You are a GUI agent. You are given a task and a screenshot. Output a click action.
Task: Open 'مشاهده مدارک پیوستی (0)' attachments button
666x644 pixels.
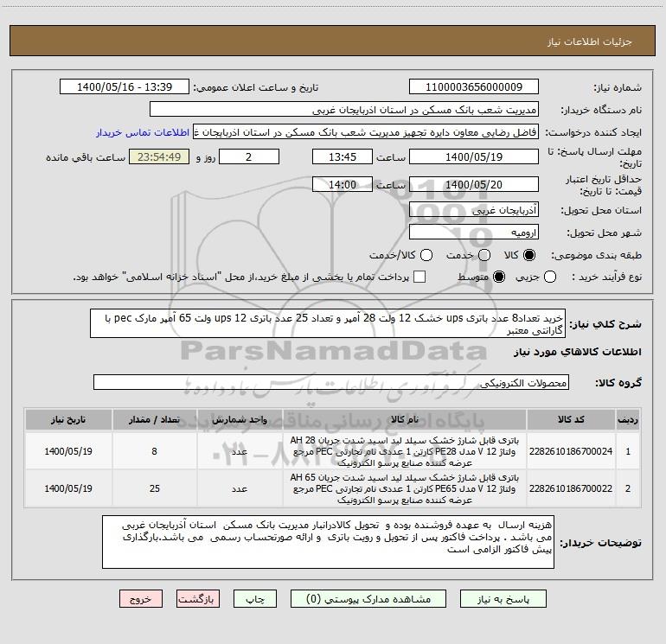(368, 598)
